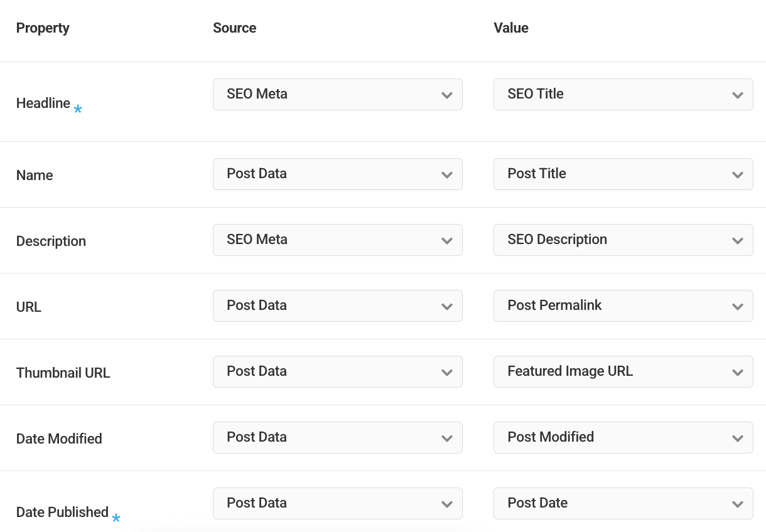Open the SEO Description value dropdown

(x=623, y=240)
